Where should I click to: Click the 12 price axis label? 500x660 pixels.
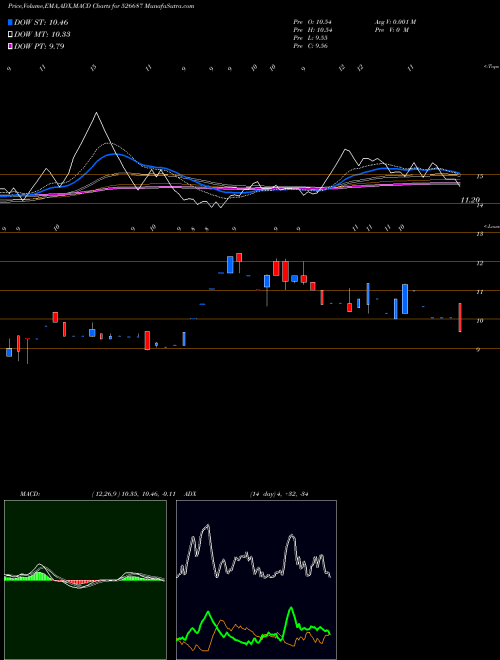479,263
